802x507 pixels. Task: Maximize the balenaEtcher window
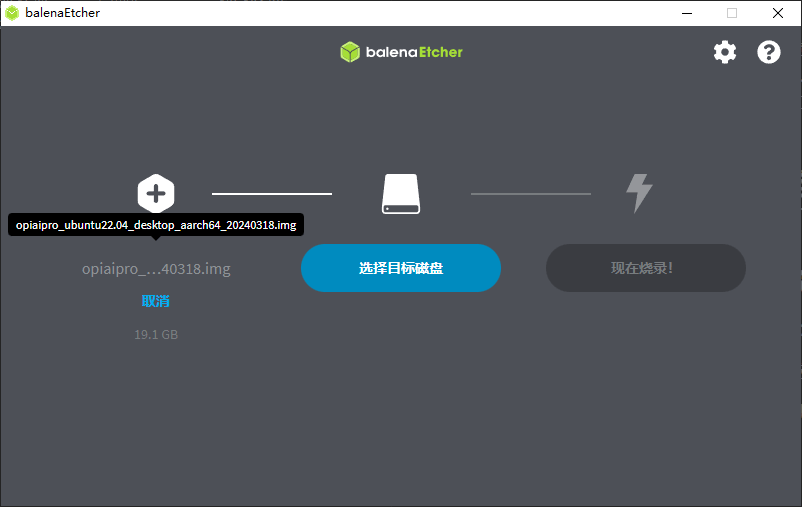click(x=732, y=13)
